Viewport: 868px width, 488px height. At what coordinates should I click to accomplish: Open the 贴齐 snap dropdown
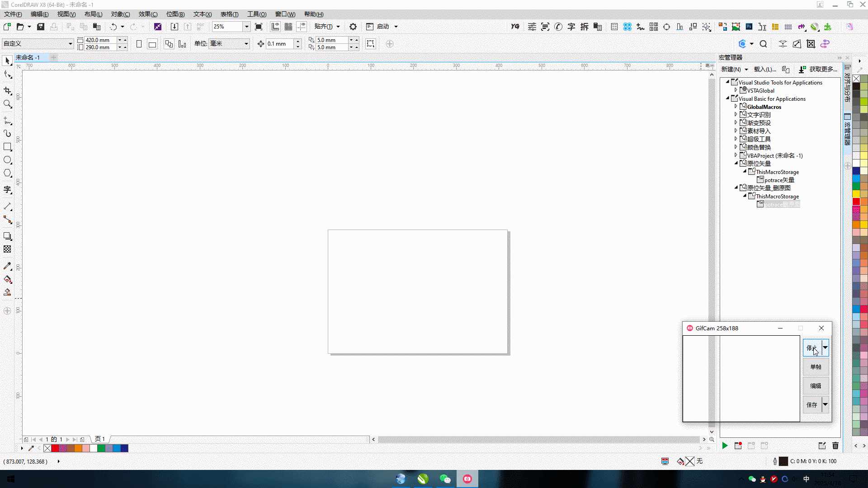338,27
